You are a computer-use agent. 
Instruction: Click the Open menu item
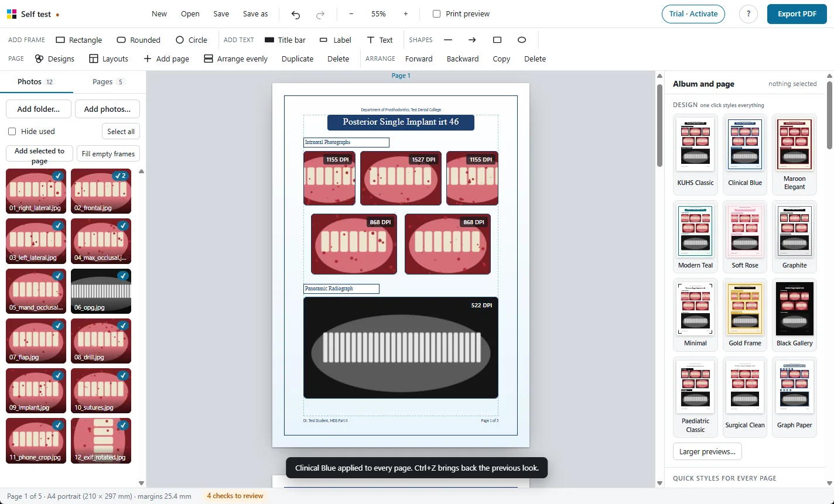point(190,14)
